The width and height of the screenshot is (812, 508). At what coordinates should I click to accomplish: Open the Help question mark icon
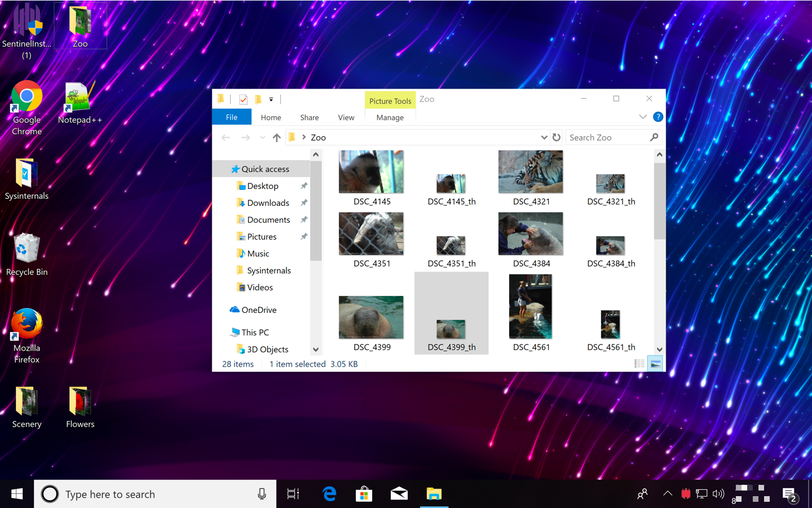coord(657,117)
